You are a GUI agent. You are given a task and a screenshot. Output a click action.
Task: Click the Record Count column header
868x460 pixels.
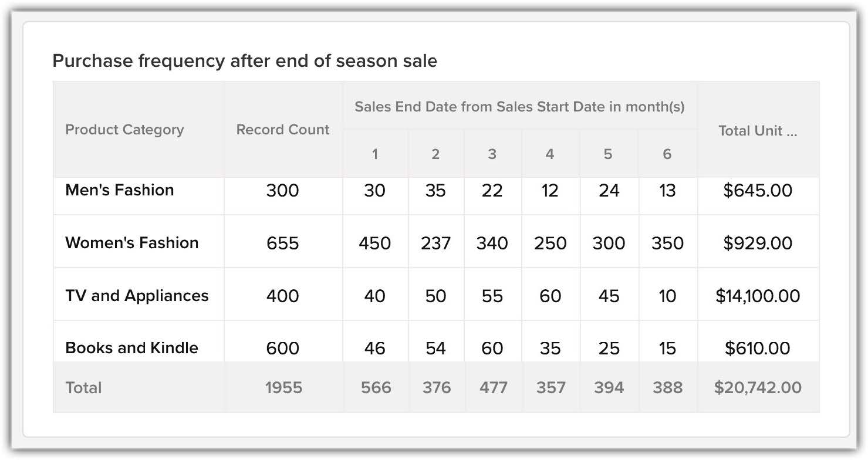(283, 130)
